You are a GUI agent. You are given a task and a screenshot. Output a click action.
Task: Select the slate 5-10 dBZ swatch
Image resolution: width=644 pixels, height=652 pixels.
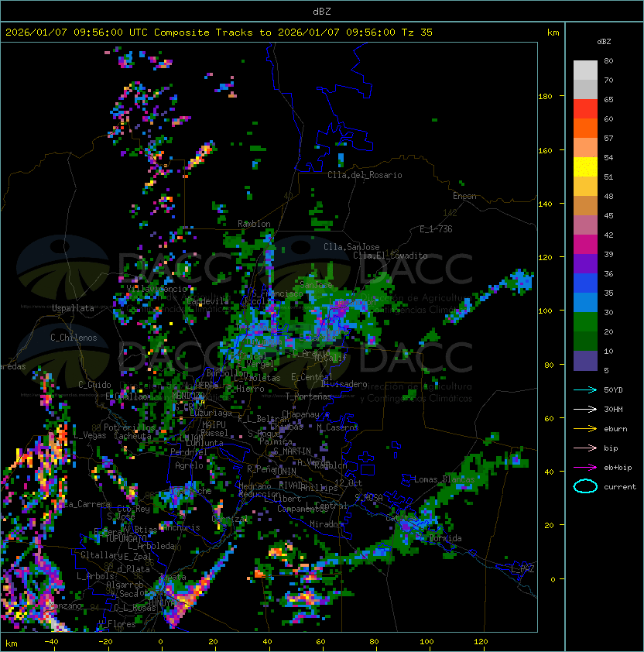tap(585, 361)
